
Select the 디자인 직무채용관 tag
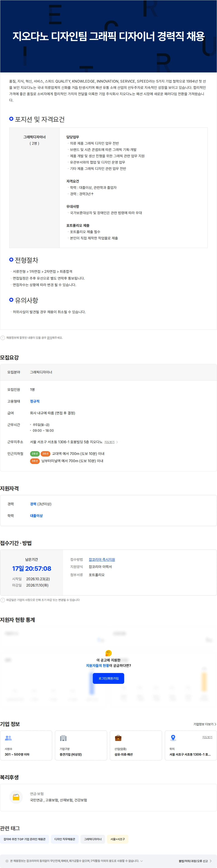[65, 839]
